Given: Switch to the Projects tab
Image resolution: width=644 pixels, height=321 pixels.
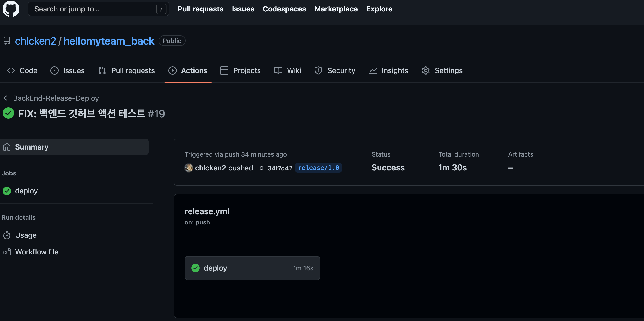Looking at the screenshot, I should [240, 70].
